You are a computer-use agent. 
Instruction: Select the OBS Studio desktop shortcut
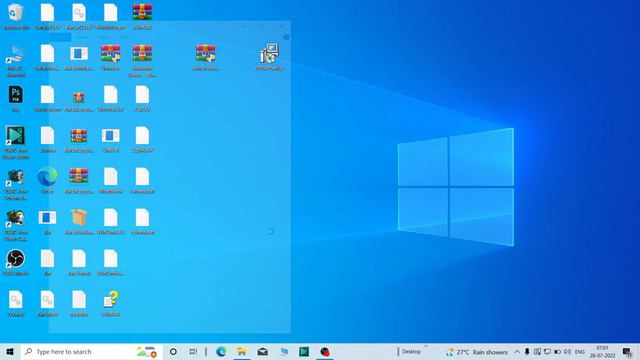tap(16, 263)
